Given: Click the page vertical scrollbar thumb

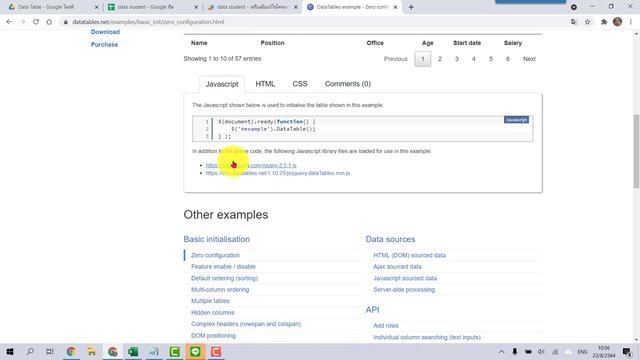Looking at the screenshot, I should (636, 151).
